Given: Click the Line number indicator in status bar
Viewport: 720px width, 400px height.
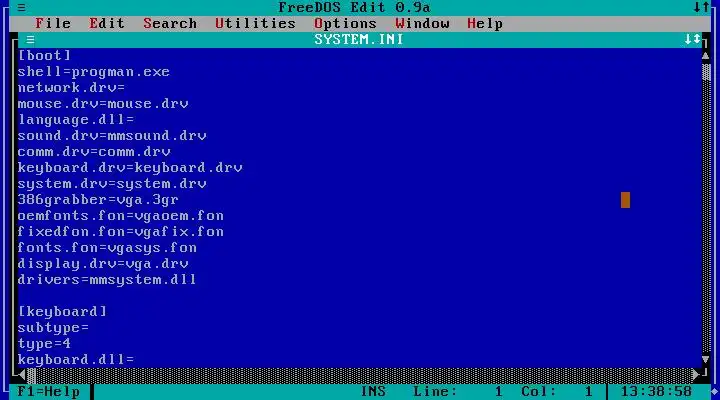Looking at the screenshot, I should [458, 392].
